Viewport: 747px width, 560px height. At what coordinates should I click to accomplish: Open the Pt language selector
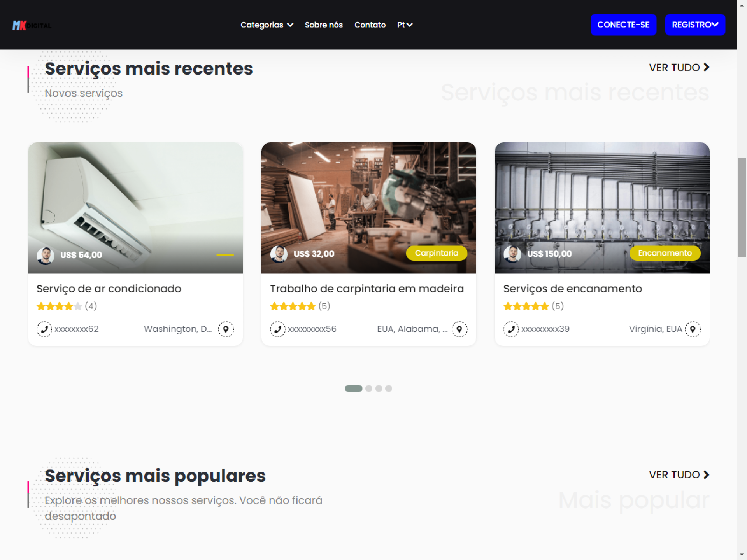pos(405,25)
